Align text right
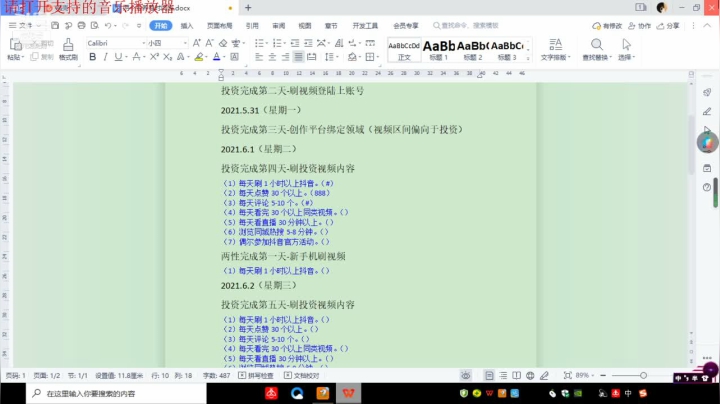Image resolution: width=720 pixels, height=404 pixels. (285, 57)
